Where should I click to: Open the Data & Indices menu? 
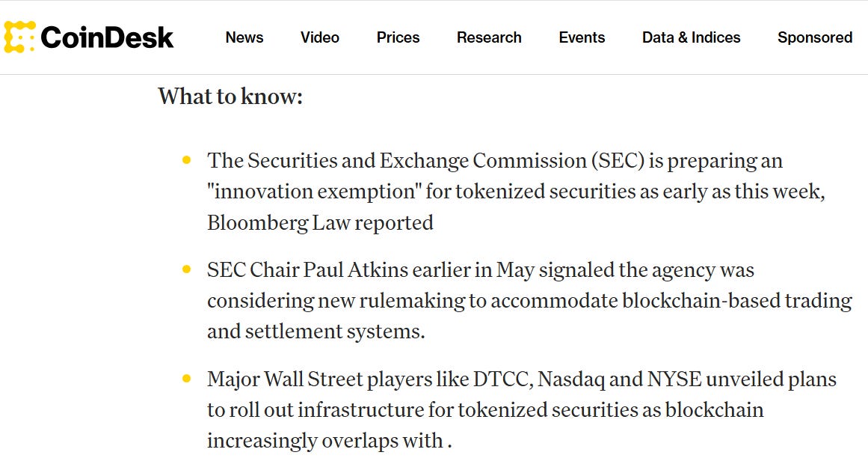[x=691, y=37]
